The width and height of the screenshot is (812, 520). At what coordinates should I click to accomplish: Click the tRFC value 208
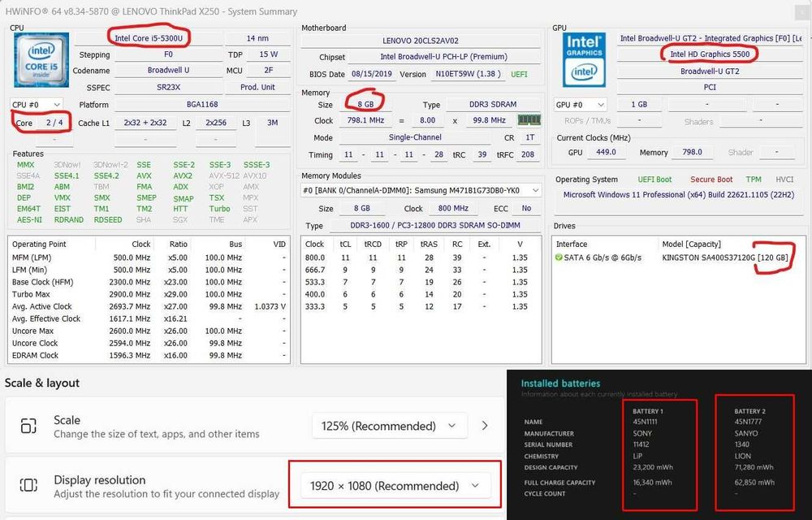528,154
